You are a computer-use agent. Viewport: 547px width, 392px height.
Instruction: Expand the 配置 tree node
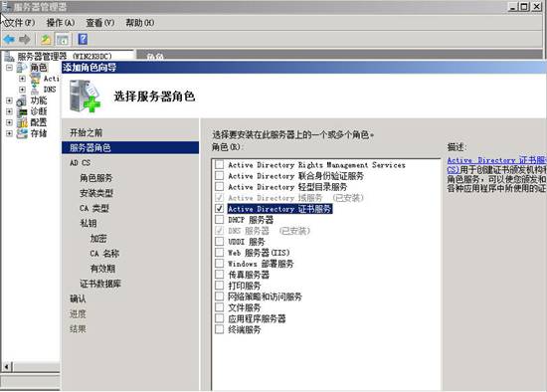coord(9,122)
